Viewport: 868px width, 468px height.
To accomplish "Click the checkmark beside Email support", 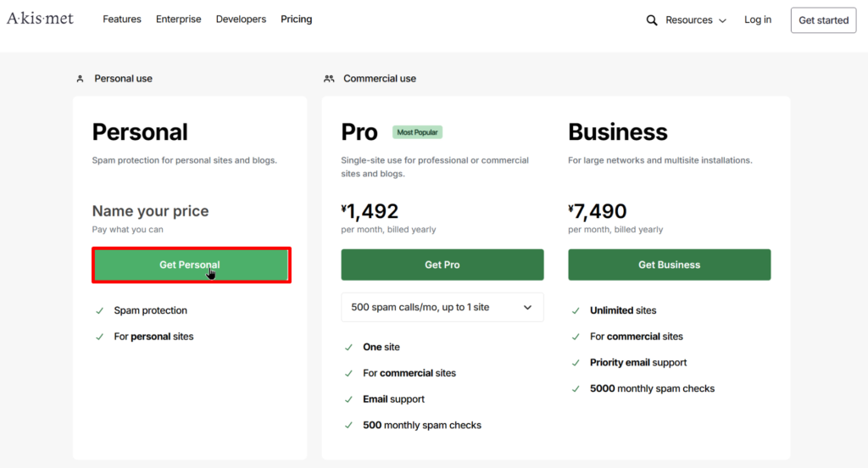I will coord(349,399).
